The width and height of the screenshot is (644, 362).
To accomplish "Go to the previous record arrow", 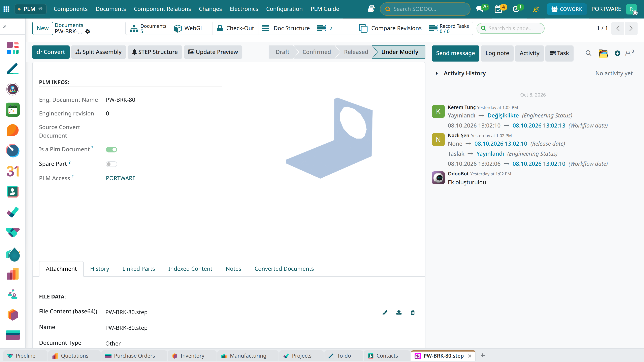I will point(618,28).
